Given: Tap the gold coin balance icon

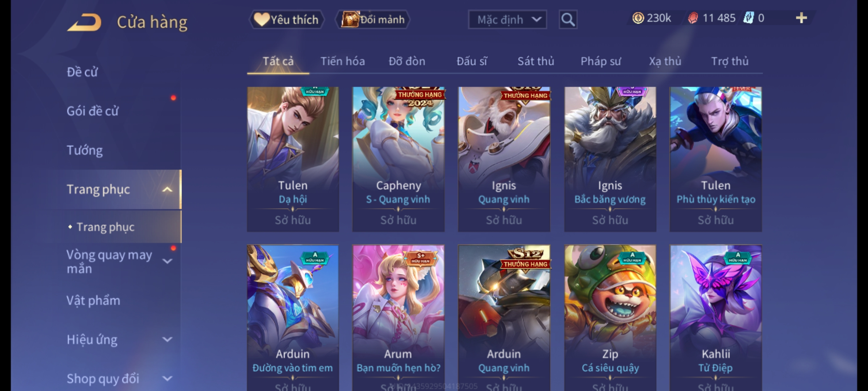Looking at the screenshot, I should [x=638, y=18].
